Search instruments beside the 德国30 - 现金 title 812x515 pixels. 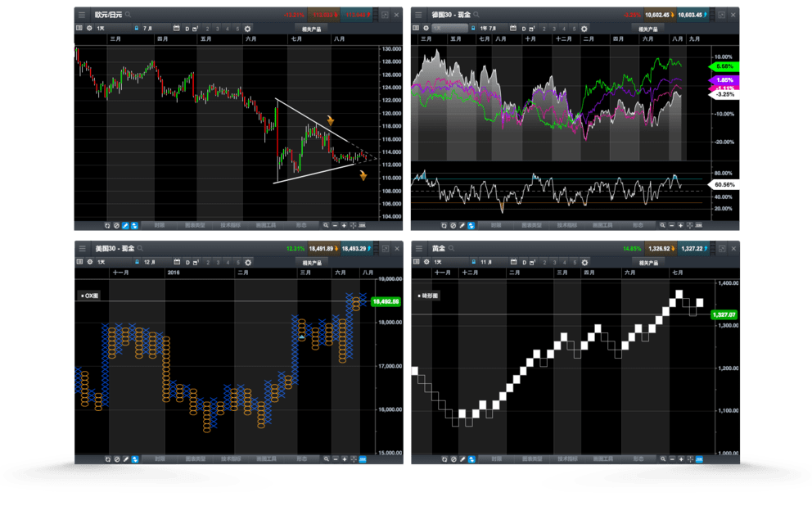click(x=476, y=15)
